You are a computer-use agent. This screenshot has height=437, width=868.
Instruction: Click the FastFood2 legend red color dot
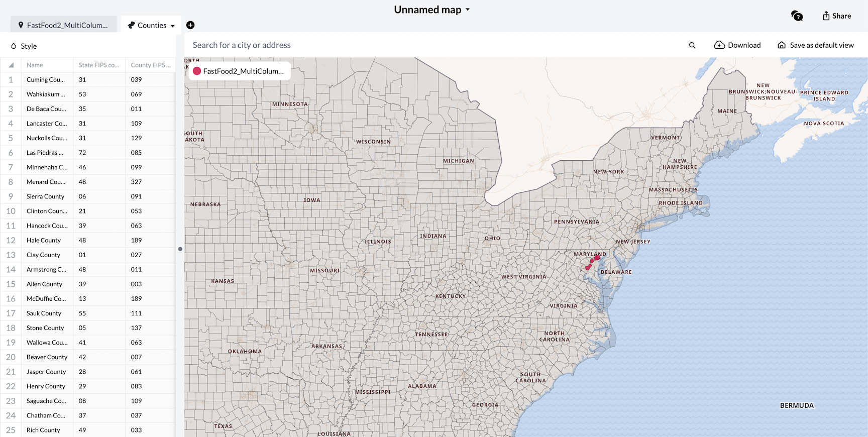coord(197,71)
